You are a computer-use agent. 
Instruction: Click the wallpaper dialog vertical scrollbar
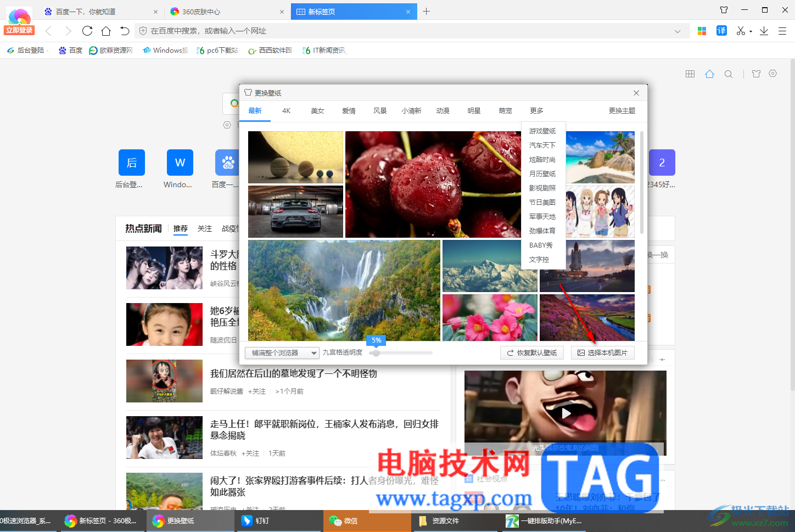[x=641, y=183]
